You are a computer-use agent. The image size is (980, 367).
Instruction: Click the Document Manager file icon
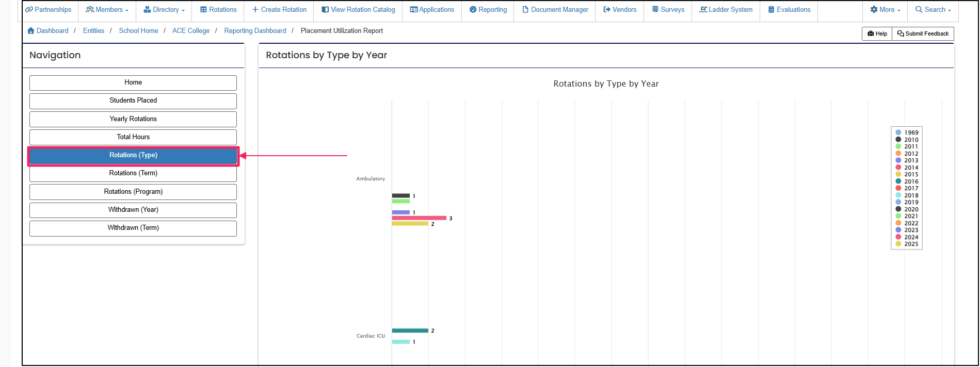pos(525,10)
